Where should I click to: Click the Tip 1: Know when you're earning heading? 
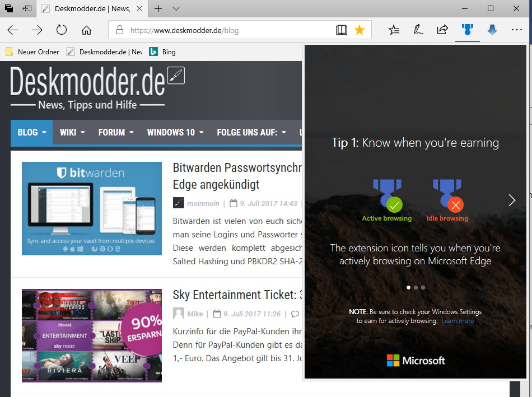click(x=415, y=143)
